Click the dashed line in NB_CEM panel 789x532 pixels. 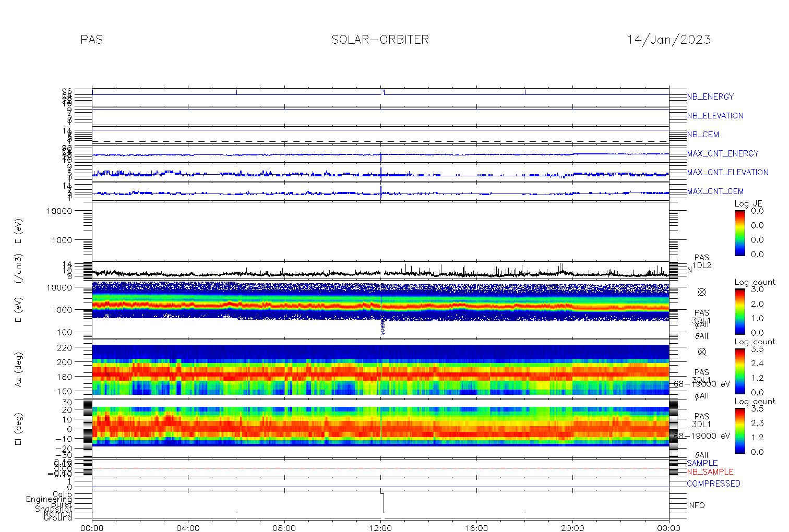(x=380, y=141)
